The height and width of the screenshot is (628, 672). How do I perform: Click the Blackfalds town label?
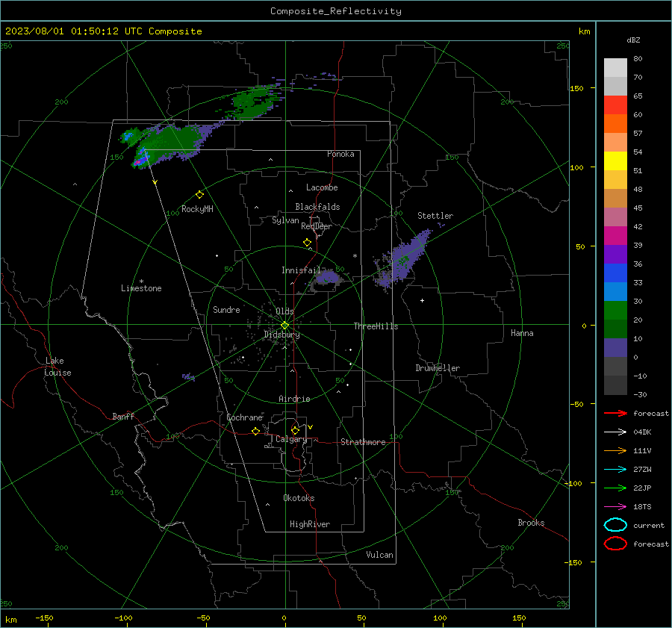pos(317,207)
